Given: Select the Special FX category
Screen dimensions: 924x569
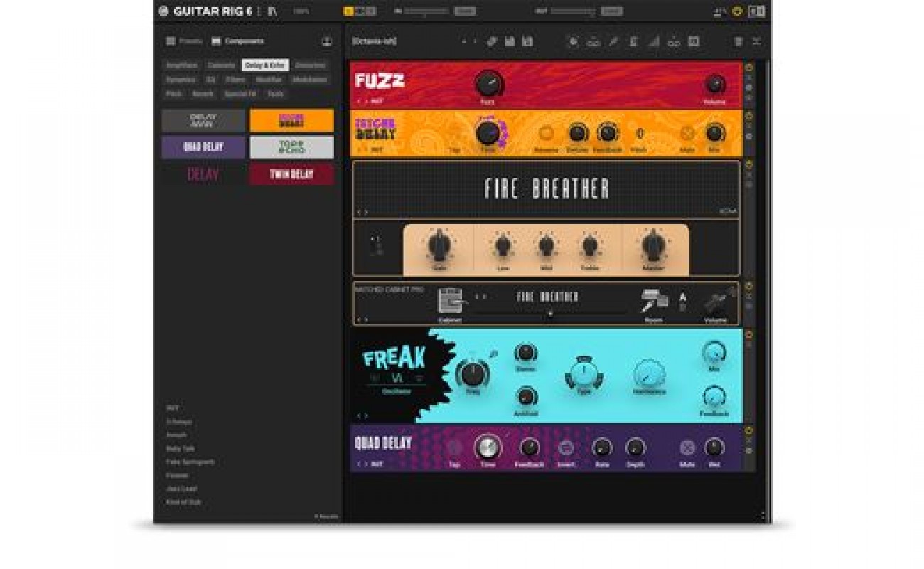Looking at the screenshot, I should click(240, 94).
